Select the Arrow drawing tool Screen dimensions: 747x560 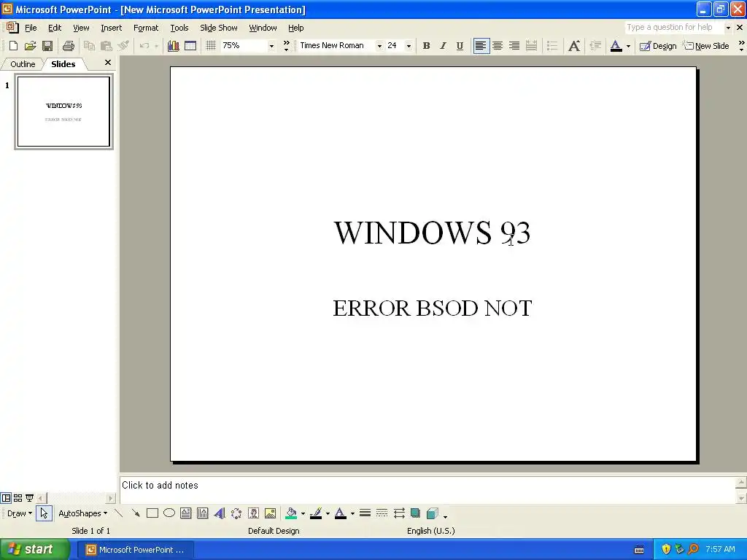coord(136,513)
